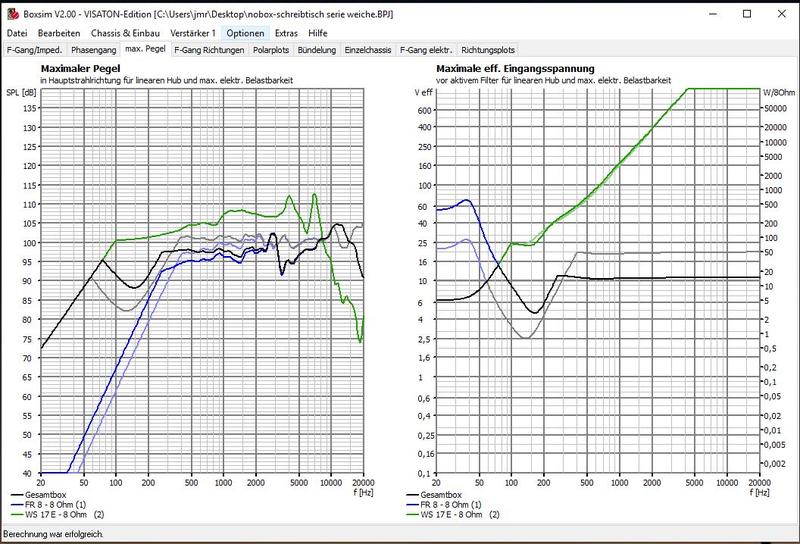Switch to the F-Gang elektr. tab
This screenshot has height=544, width=800.
[426, 49]
